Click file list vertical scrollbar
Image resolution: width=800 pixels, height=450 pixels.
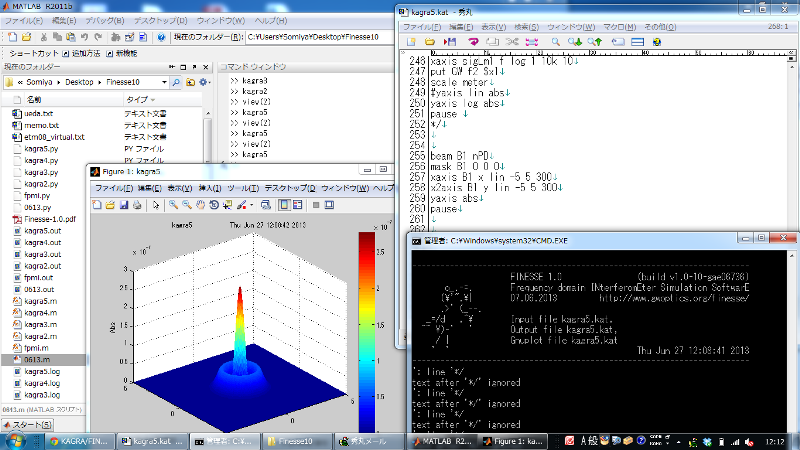[x=208, y=137]
